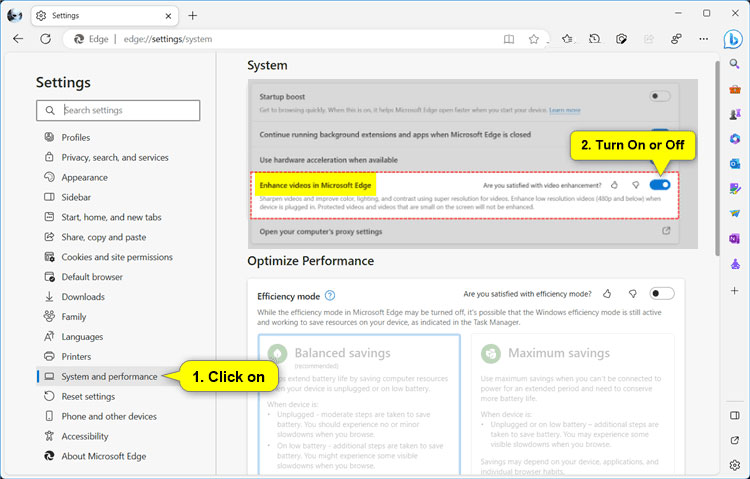This screenshot has height=479, width=750.
Task: Click the sidebar Search magnifier icon
Action: (x=735, y=64)
